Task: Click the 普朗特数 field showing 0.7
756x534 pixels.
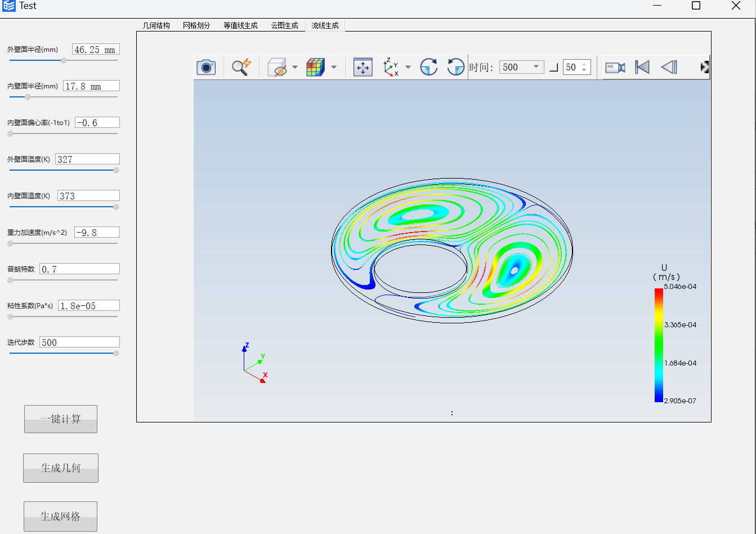Action: pyautogui.click(x=79, y=269)
